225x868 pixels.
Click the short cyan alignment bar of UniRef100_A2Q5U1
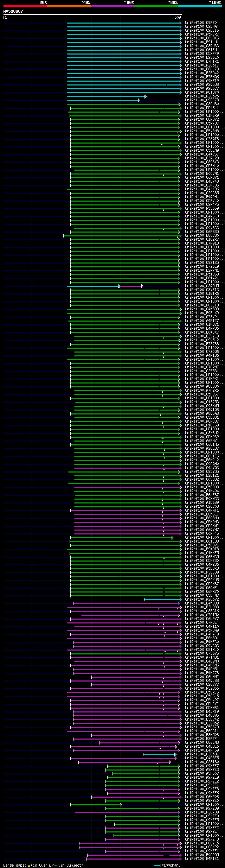[159, 754]
